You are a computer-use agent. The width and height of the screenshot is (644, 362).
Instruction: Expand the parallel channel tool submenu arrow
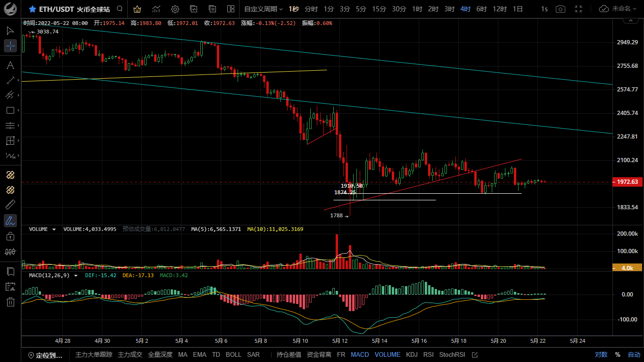tap(18, 95)
